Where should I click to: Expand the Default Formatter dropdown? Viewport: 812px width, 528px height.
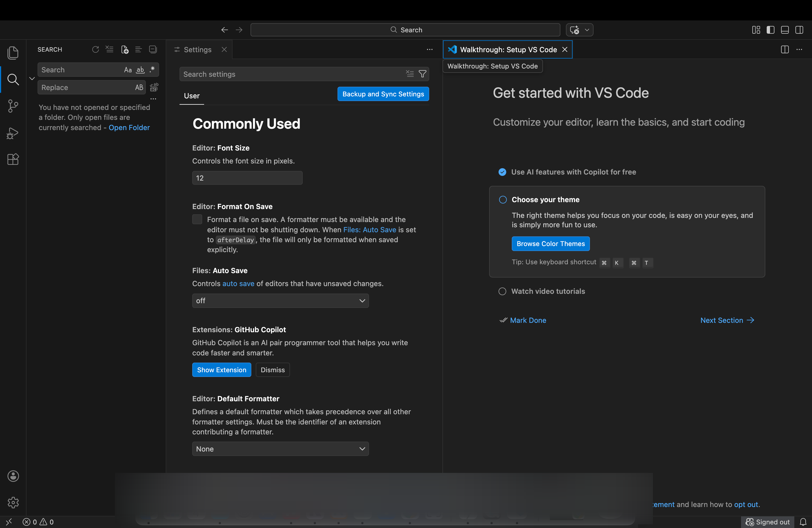point(280,448)
